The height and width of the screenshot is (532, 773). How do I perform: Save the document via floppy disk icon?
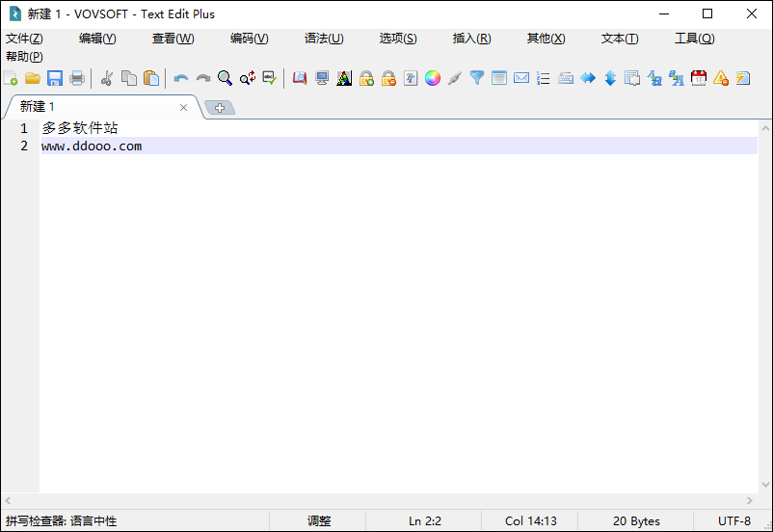pyautogui.click(x=55, y=78)
